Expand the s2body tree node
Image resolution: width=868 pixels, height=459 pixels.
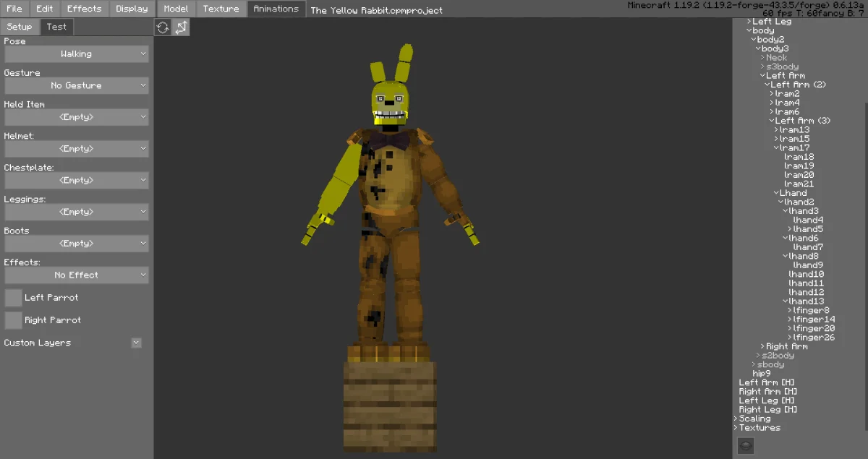758,356
